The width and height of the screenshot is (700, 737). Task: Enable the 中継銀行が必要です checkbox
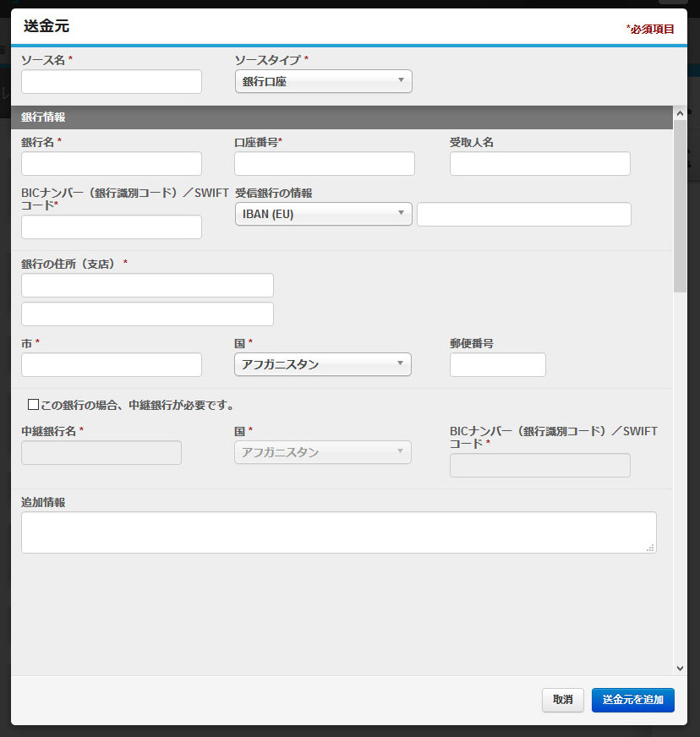33,405
